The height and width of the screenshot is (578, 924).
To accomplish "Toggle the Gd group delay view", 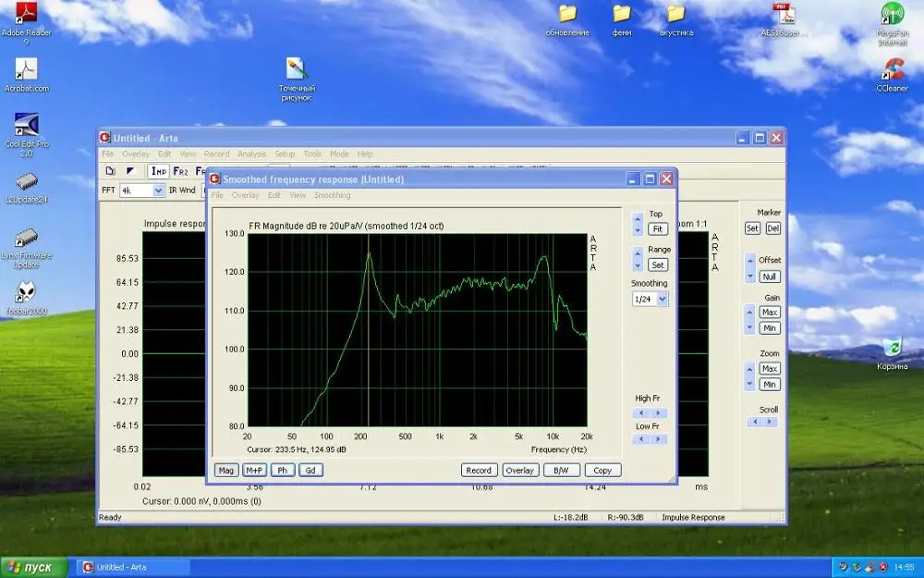I will point(310,470).
